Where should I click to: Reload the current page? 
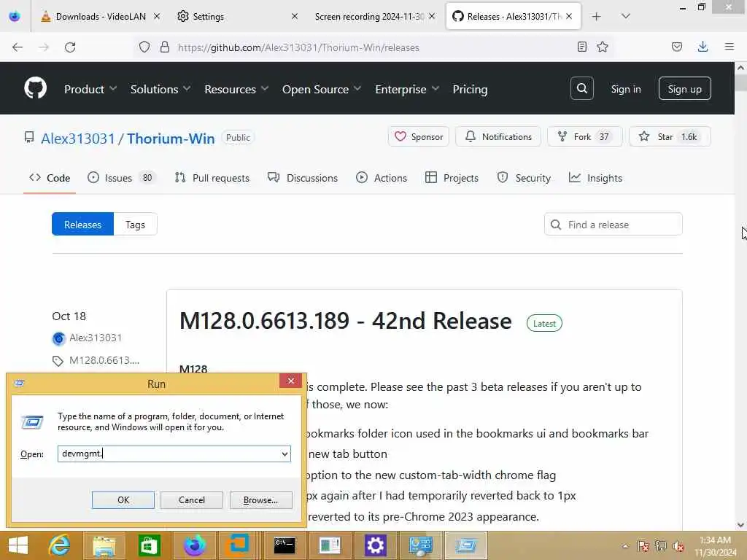(70, 47)
